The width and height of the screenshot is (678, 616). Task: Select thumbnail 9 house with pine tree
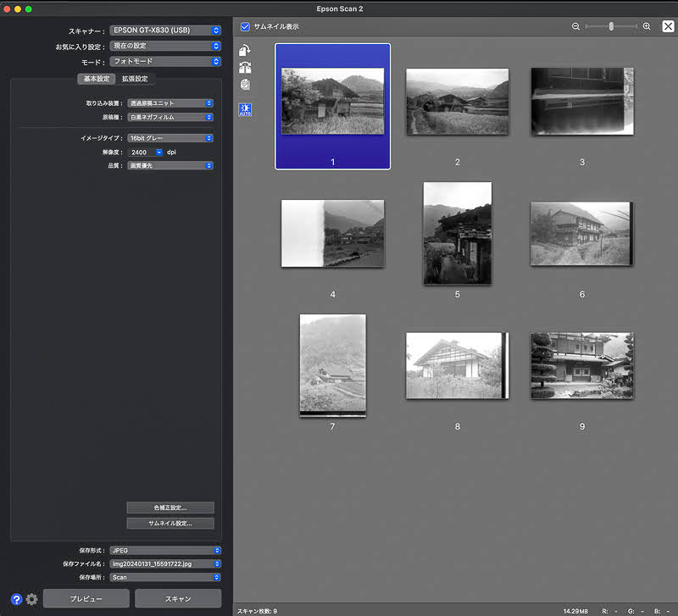pos(582,365)
